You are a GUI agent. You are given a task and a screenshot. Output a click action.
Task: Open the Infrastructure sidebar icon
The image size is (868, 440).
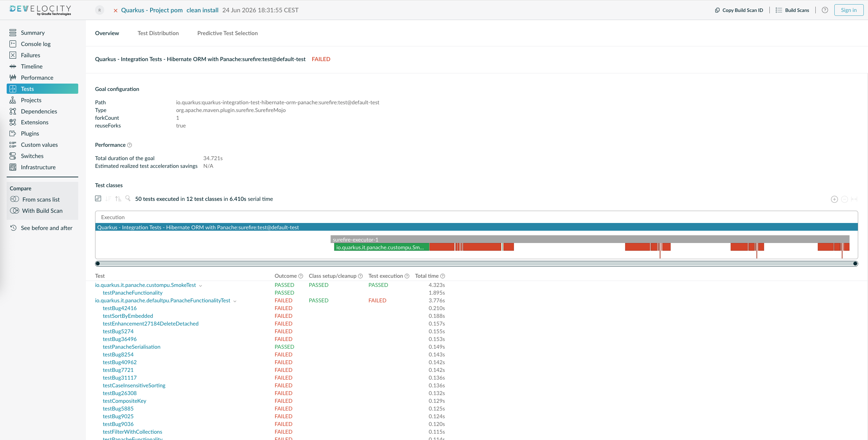pyautogui.click(x=13, y=167)
